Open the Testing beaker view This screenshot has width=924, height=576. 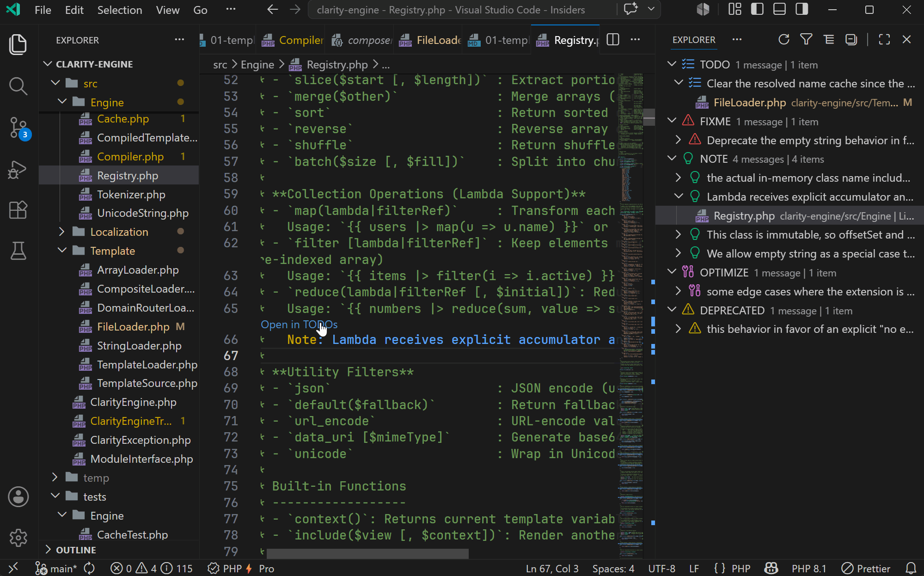(18, 251)
